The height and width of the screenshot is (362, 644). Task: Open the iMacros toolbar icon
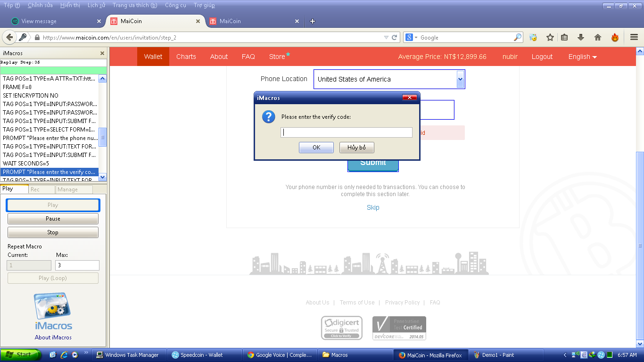533,37
